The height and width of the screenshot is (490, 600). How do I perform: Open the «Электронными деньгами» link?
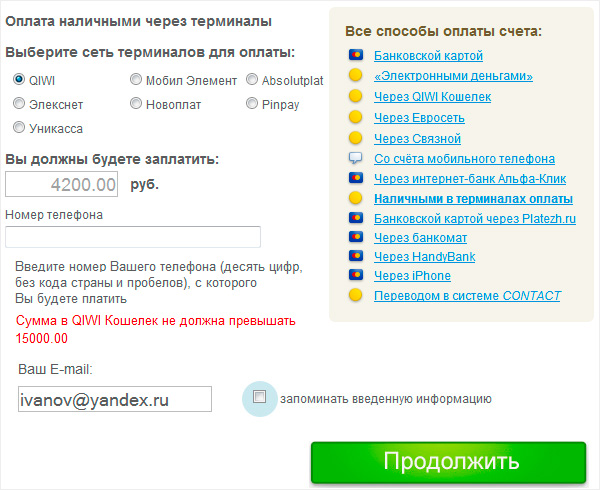click(453, 76)
